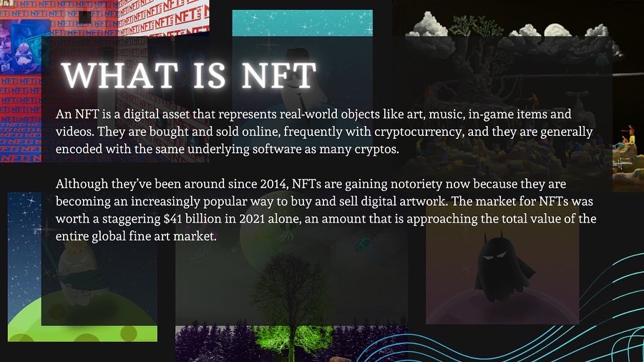Screen dimensions: 644x362
Task: Select the green planet creature artwork
Action: click(82, 267)
